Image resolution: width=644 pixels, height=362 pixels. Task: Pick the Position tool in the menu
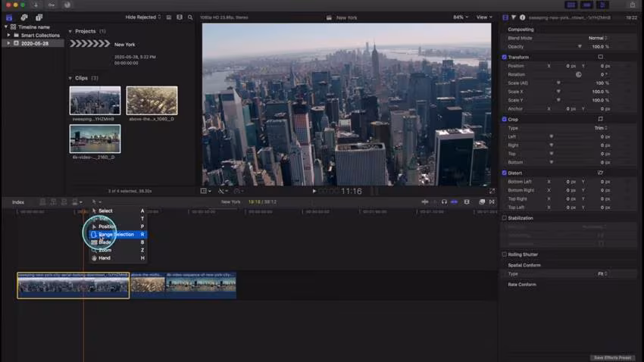[118, 226]
